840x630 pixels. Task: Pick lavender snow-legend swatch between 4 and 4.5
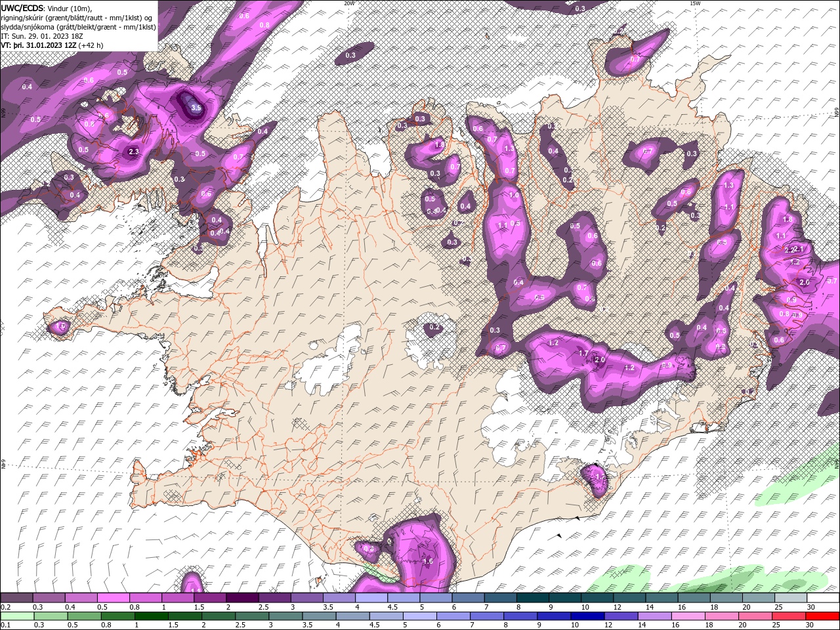click(x=371, y=598)
